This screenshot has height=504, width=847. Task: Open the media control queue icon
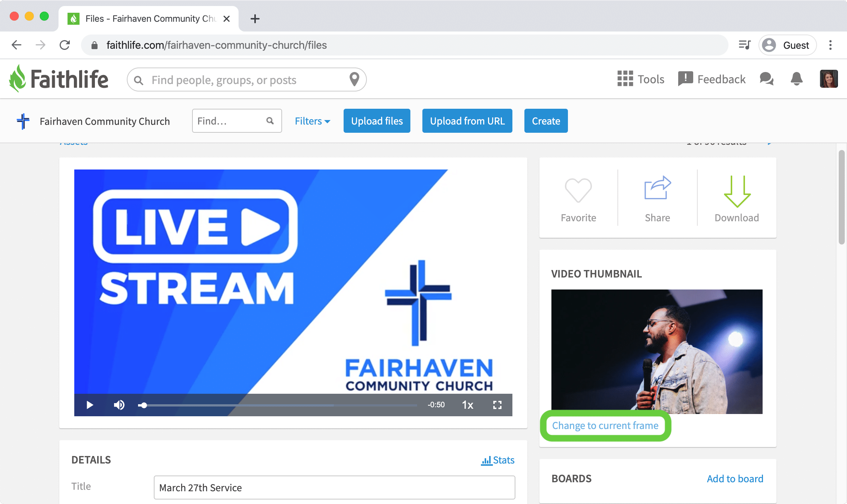tap(744, 45)
